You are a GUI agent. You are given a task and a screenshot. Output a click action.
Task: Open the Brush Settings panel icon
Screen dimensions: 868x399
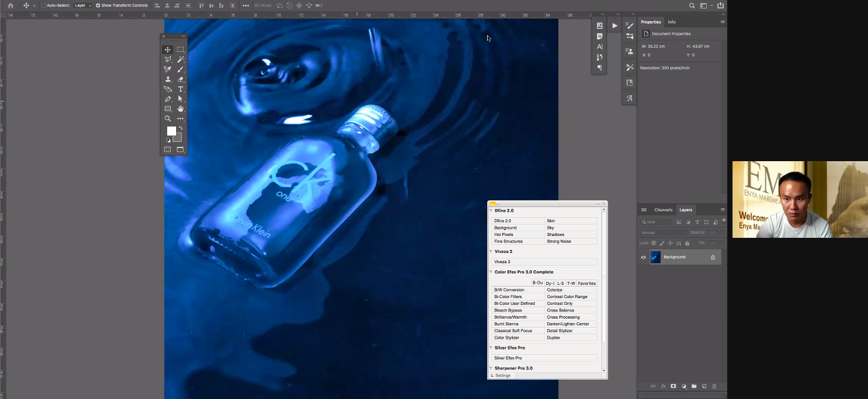click(630, 25)
